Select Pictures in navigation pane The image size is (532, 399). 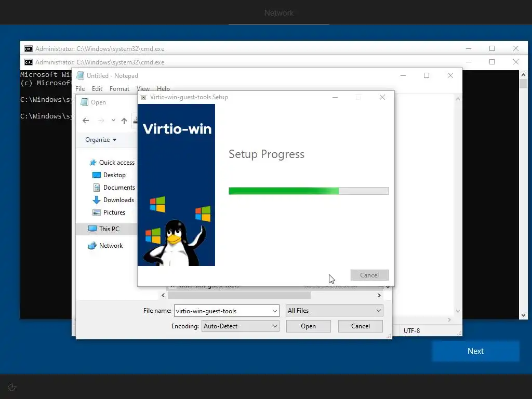(x=114, y=212)
